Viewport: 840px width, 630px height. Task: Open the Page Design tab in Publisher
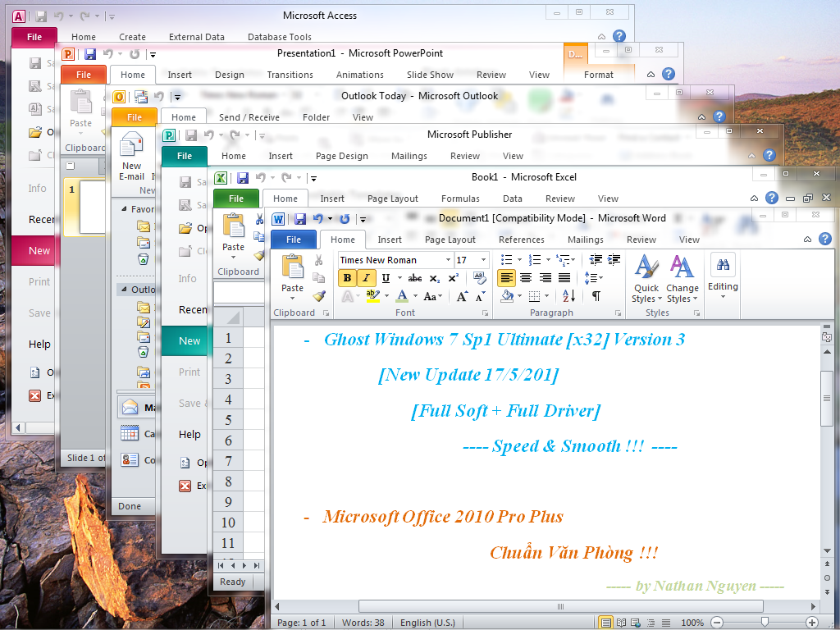342,156
